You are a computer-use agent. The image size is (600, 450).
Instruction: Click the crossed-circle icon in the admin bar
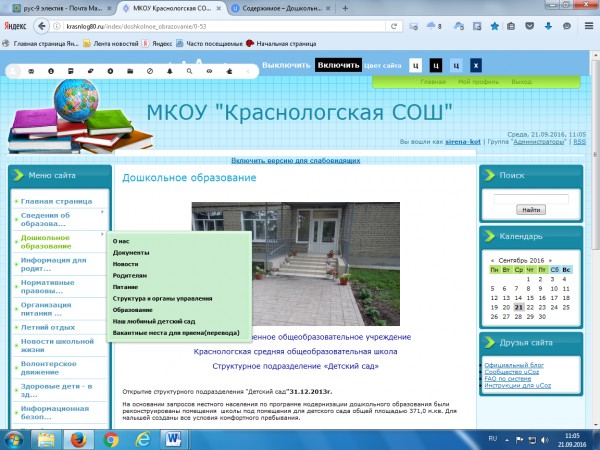coord(150,71)
